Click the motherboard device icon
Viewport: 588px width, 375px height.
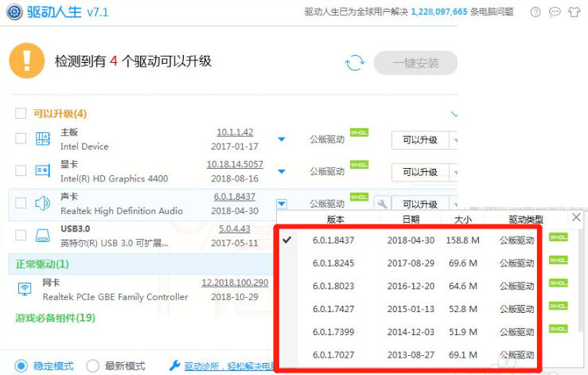[x=43, y=139]
